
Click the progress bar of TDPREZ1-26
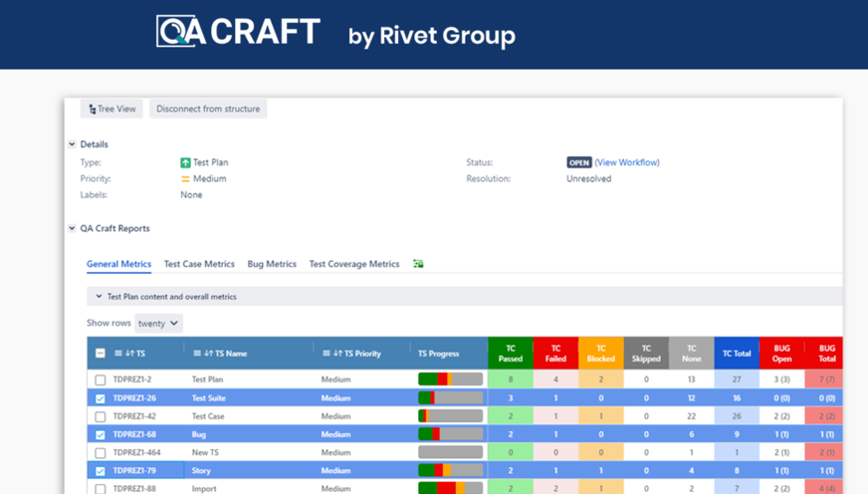451,397
